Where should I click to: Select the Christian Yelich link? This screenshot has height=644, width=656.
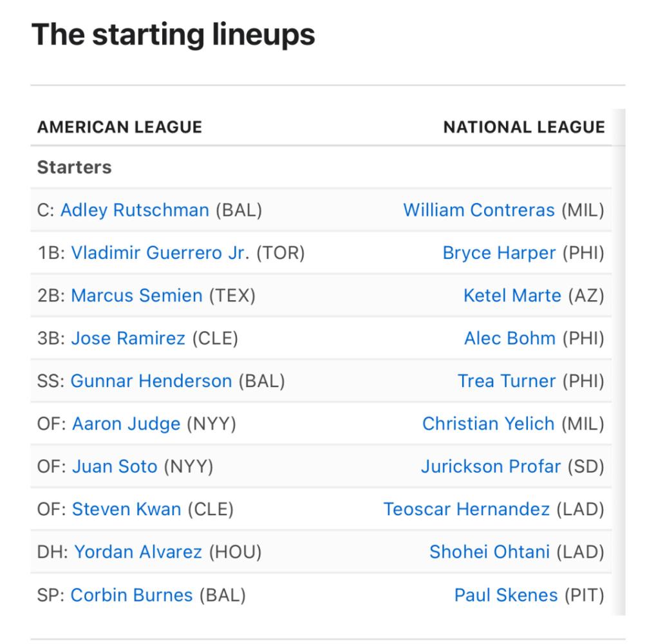tap(488, 424)
